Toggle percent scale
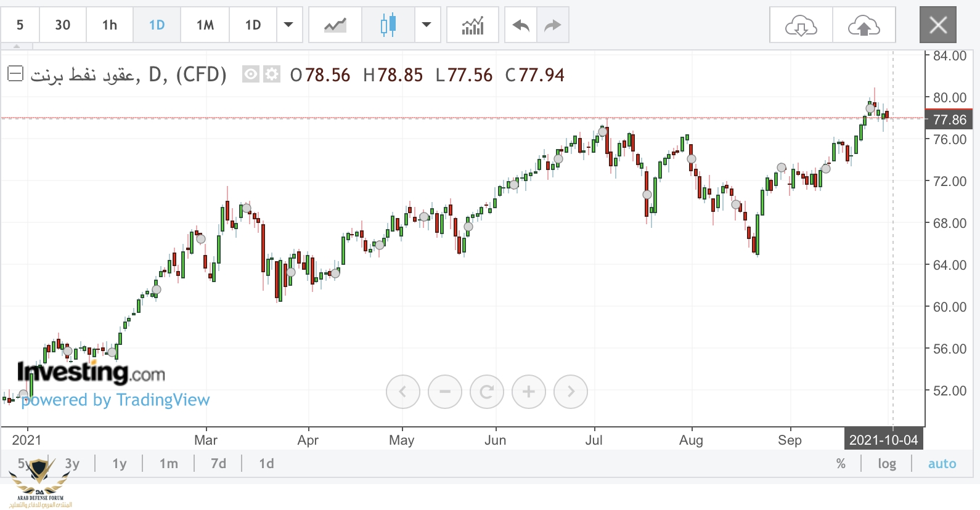Image resolution: width=980 pixels, height=510 pixels. tap(841, 464)
